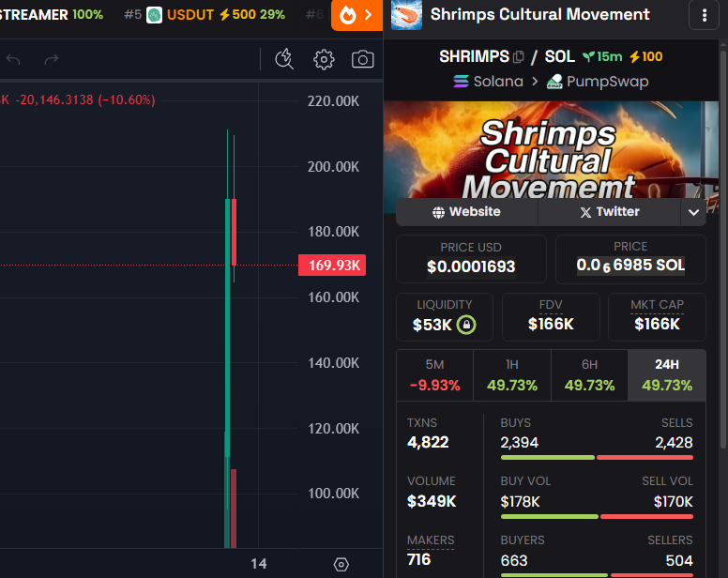Image resolution: width=728 pixels, height=578 pixels.
Task: Expand more social links chevron
Action: [693, 212]
